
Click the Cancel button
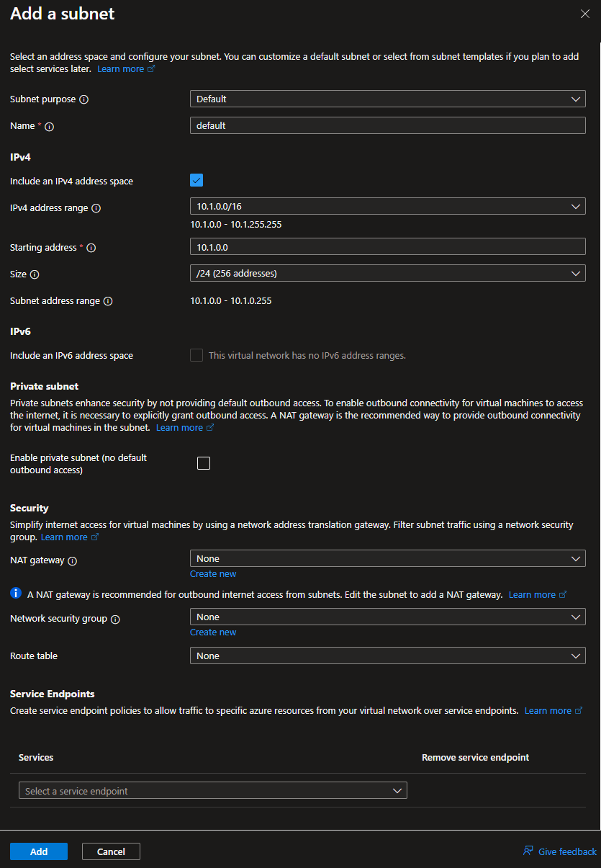click(111, 851)
